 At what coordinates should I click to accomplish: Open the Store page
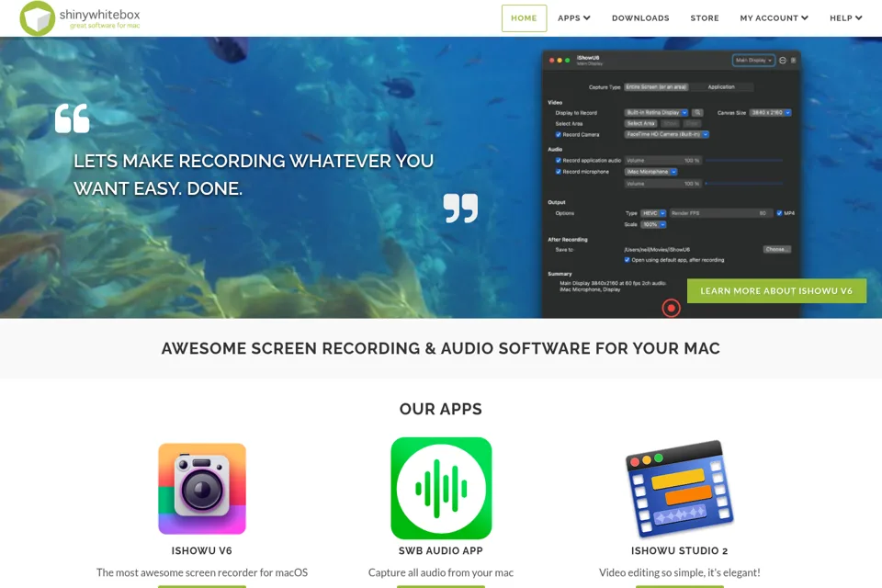coord(705,18)
